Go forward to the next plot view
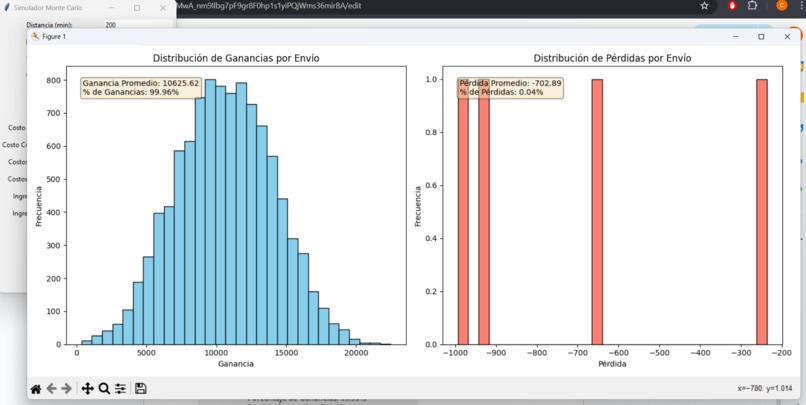Image resolution: width=806 pixels, height=405 pixels. pos(66,389)
